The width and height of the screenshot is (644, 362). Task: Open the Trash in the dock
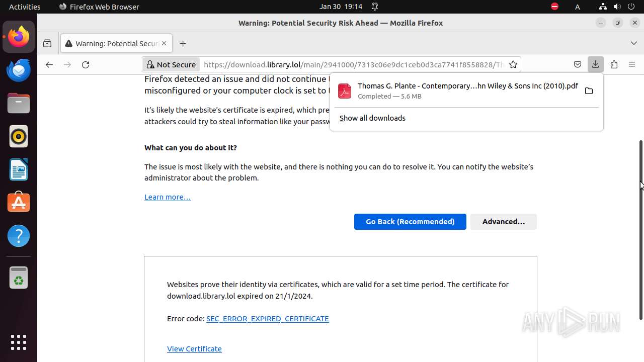pos(19,278)
